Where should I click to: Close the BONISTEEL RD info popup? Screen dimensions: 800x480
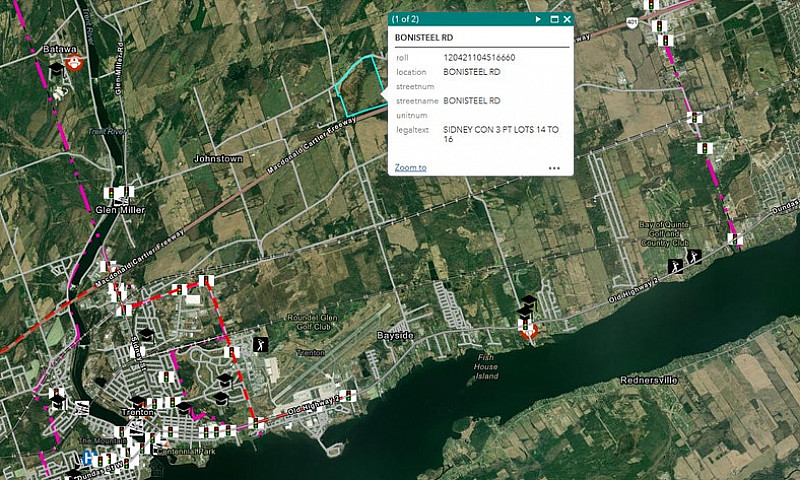(x=567, y=19)
